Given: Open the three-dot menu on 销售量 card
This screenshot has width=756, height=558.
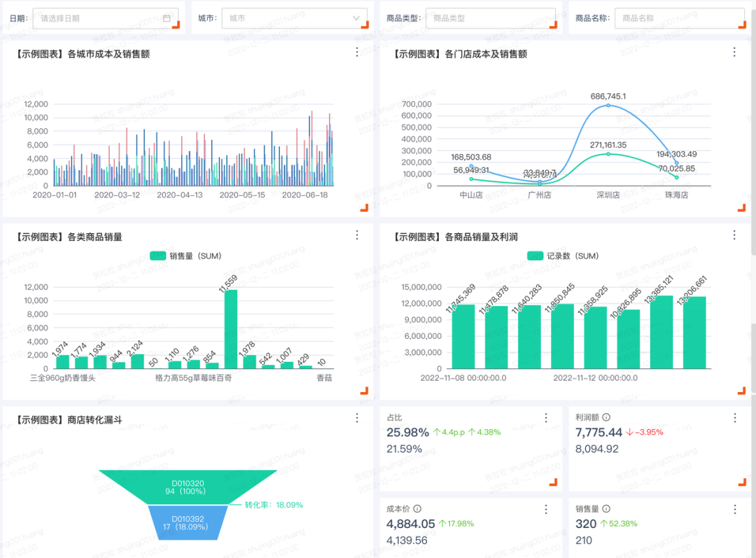Looking at the screenshot, I should pos(735,509).
